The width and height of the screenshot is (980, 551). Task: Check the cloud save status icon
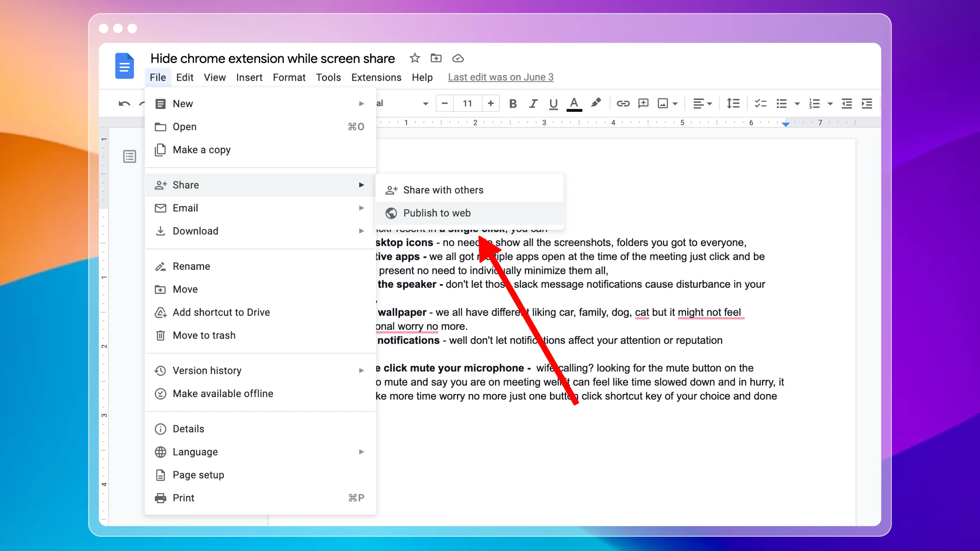(458, 58)
